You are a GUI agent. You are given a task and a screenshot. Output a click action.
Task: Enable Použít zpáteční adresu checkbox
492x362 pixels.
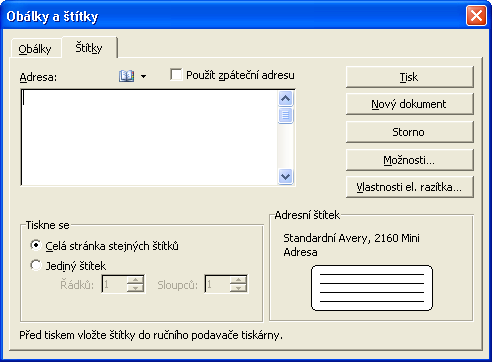[x=176, y=75]
